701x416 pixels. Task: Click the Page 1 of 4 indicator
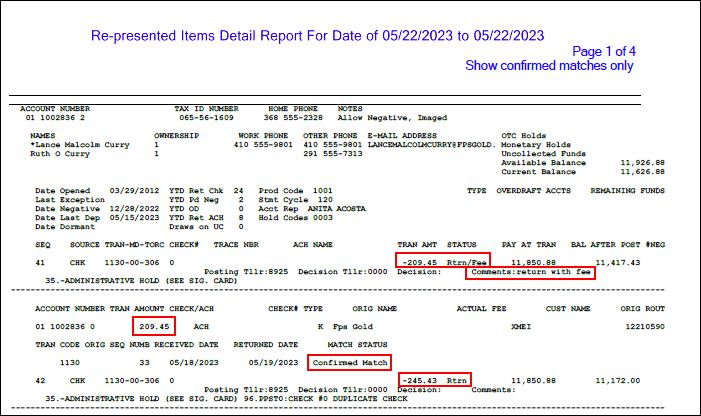604,51
